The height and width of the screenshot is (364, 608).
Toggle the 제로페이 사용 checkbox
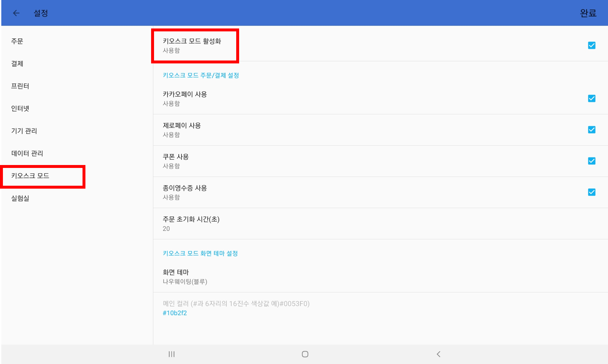(x=591, y=130)
